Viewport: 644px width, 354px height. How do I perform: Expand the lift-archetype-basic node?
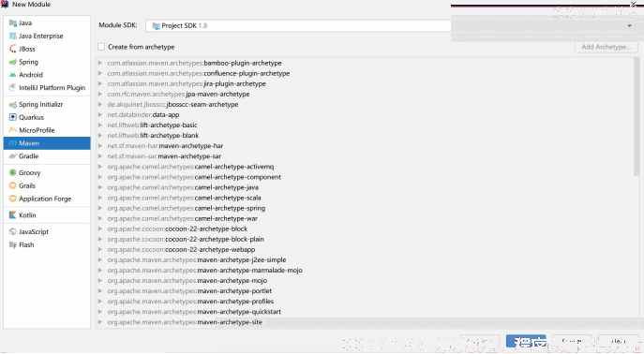tap(99, 125)
